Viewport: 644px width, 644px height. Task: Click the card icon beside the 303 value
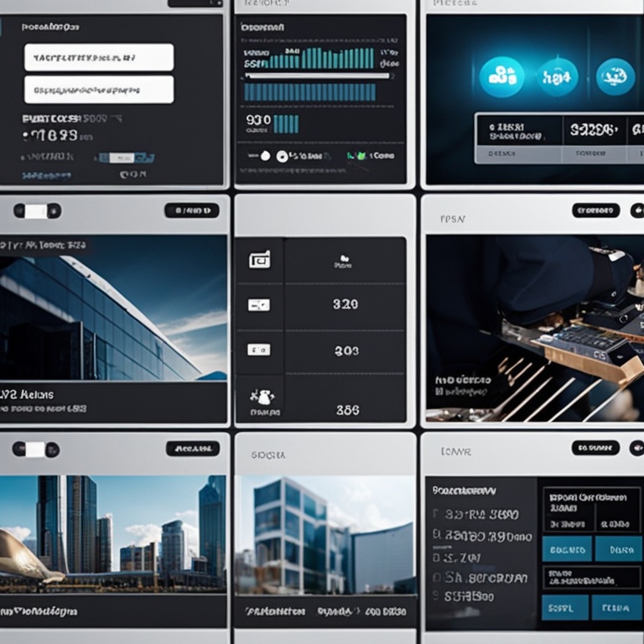260,351
